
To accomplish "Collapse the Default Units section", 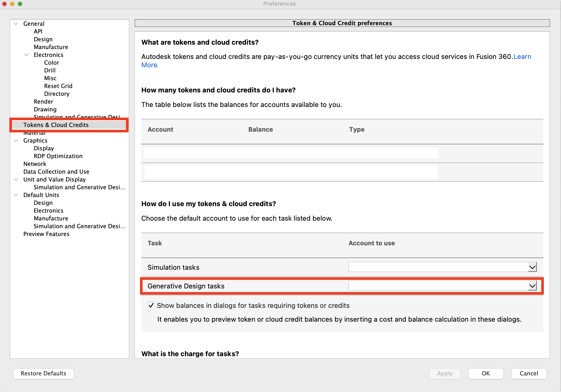I will (x=16, y=195).
